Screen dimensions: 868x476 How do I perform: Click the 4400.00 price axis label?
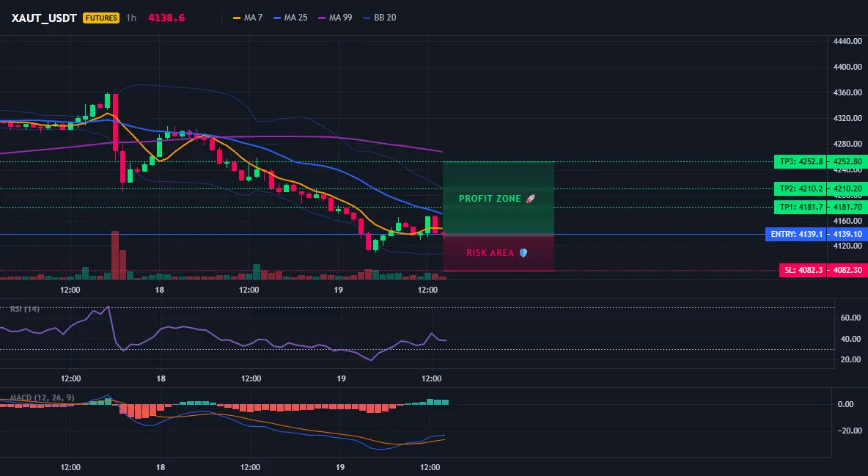847,67
